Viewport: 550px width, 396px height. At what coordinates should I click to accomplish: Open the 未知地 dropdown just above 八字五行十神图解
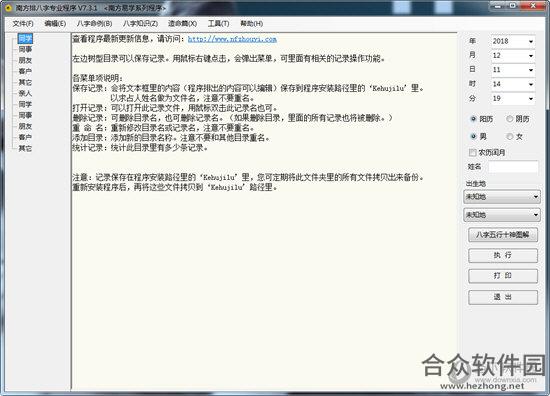[502, 215]
